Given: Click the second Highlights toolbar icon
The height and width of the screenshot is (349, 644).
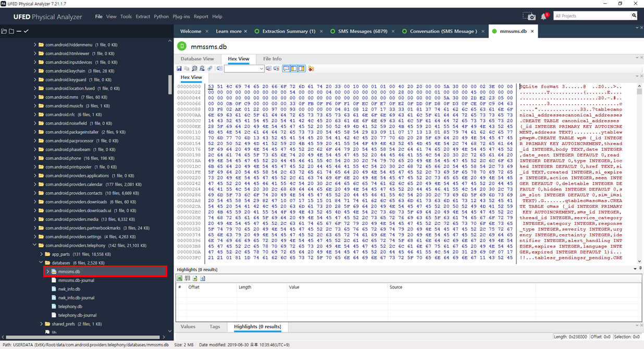Looking at the screenshot, I should coord(188,279).
